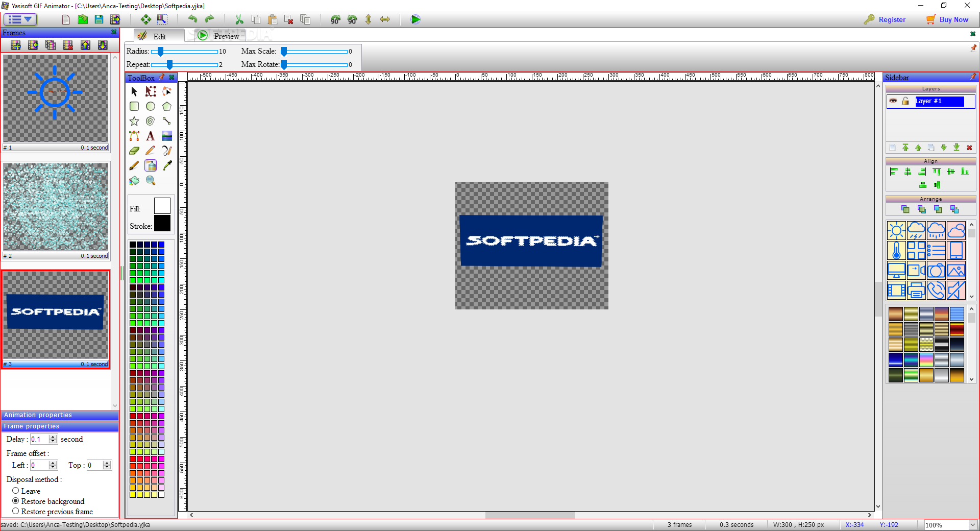Screen dimensions: 980x531
Task: Collapse the Layers section header
Action: pyautogui.click(x=931, y=89)
